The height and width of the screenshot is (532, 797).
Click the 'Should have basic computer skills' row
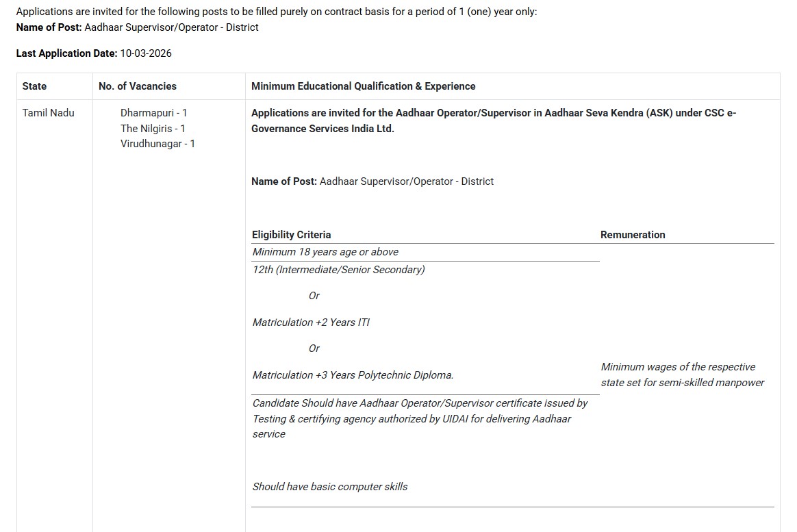[329, 487]
